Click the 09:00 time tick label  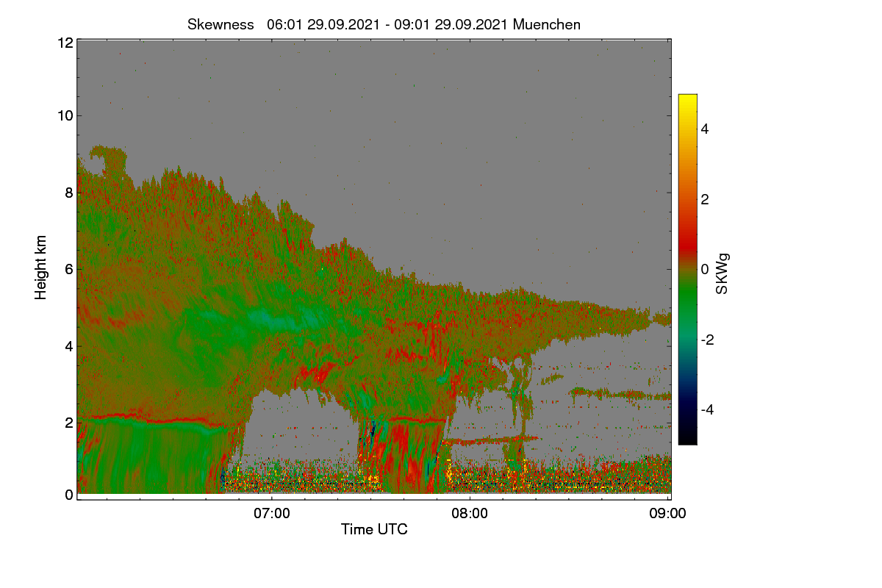pyautogui.click(x=667, y=514)
